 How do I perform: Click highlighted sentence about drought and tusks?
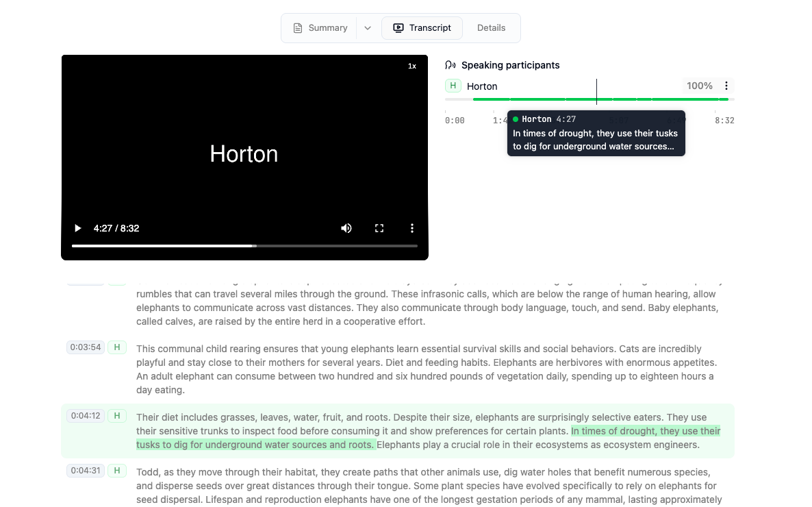[x=429, y=438]
